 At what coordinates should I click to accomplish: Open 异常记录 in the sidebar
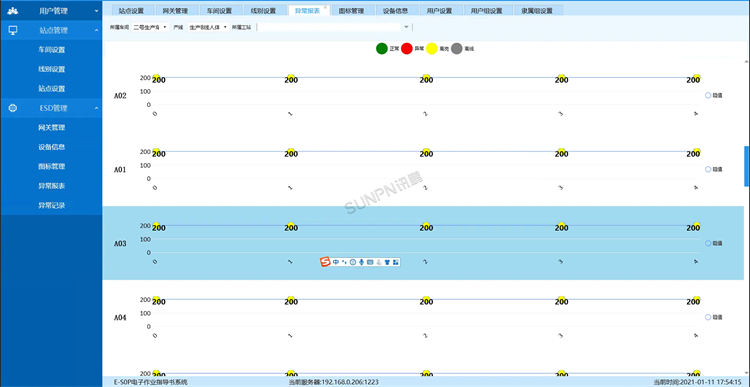point(52,206)
